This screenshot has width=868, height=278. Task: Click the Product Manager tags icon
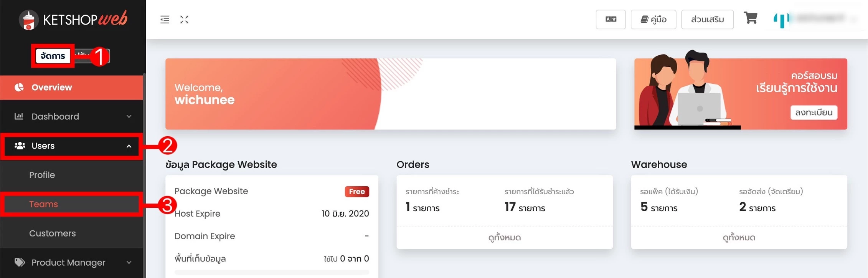pos(20,262)
